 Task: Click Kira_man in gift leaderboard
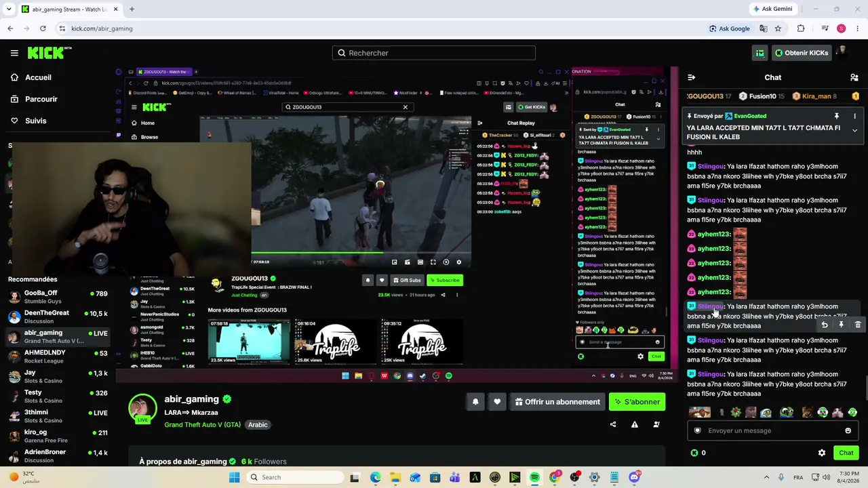click(816, 96)
